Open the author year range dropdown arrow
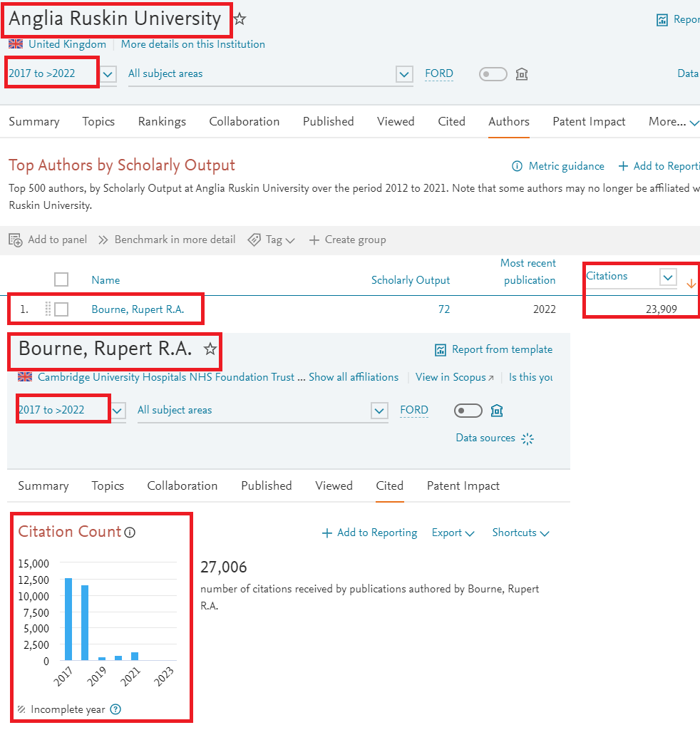This screenshot has width=700, height=730. point(118,411)
